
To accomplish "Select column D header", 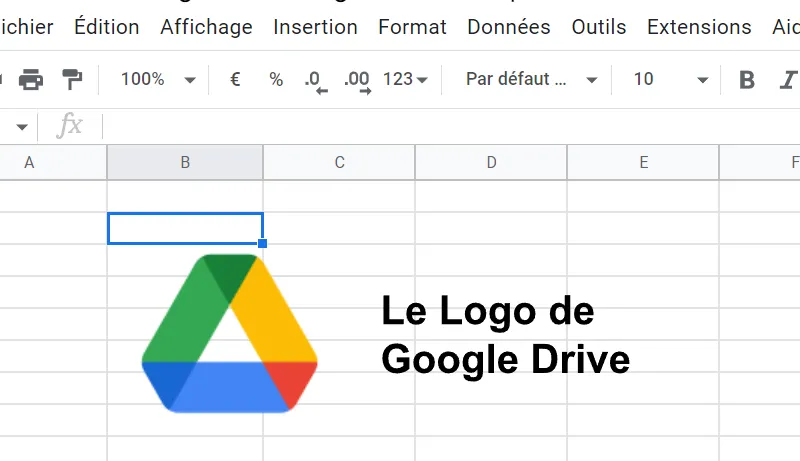I will point(491,162).
